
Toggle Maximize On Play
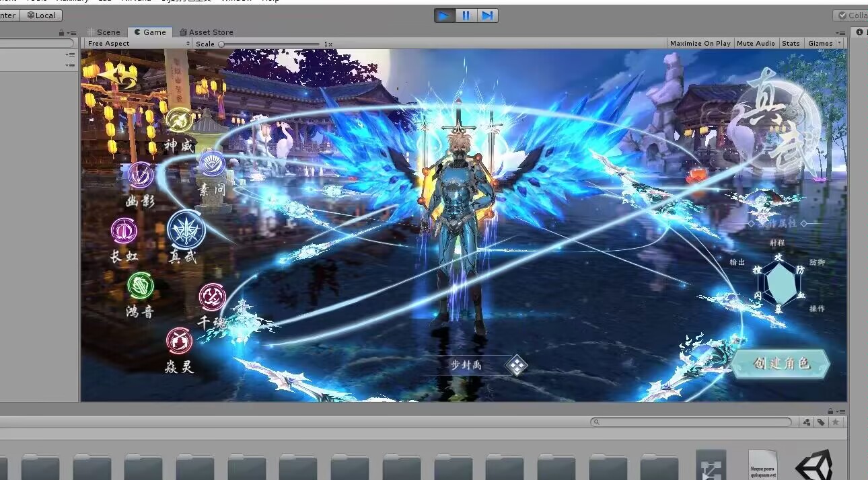pos(700,44)
